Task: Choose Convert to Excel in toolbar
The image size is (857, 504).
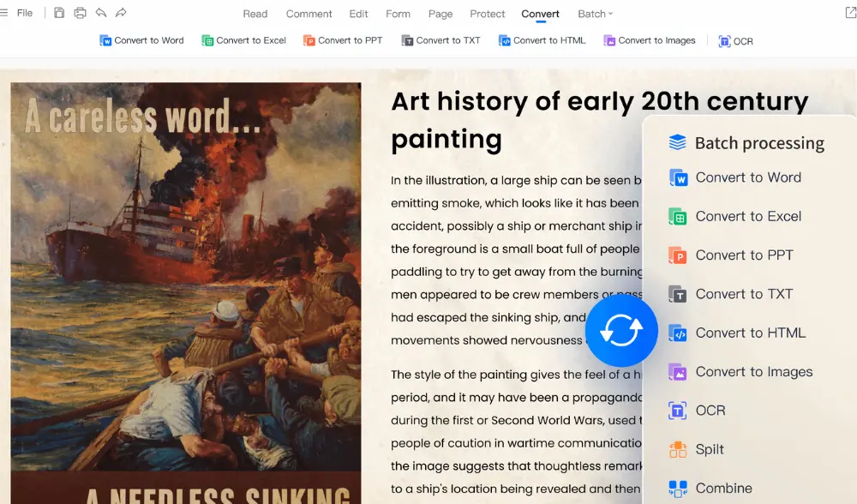Action: 243,40
